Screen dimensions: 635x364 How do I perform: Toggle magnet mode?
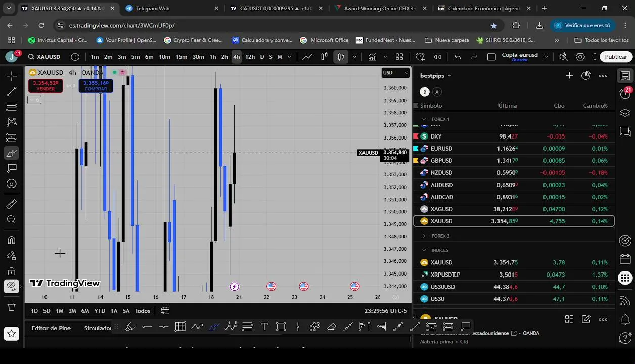(11, 240)
